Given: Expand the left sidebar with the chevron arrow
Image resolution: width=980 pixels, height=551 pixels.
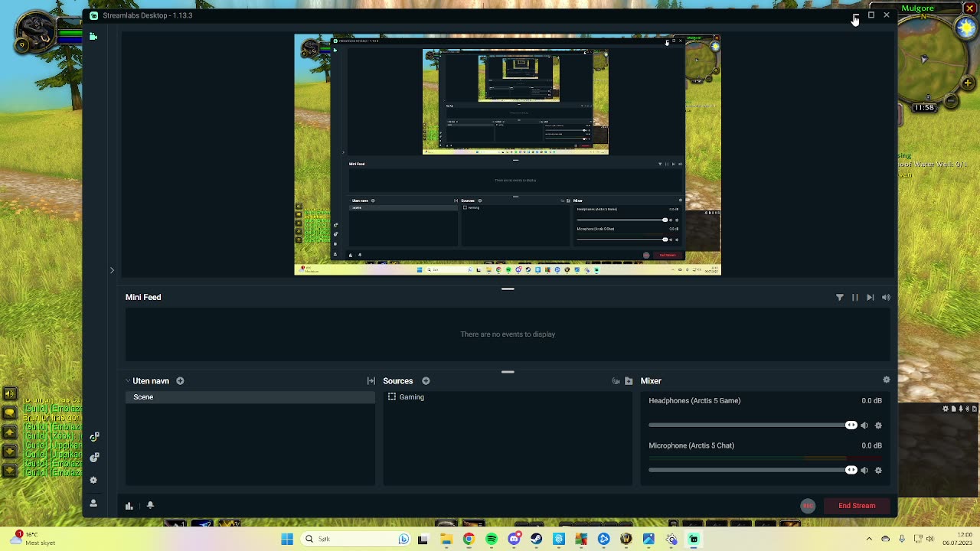Looking at the screenshot, I should [x=112, y=270].
